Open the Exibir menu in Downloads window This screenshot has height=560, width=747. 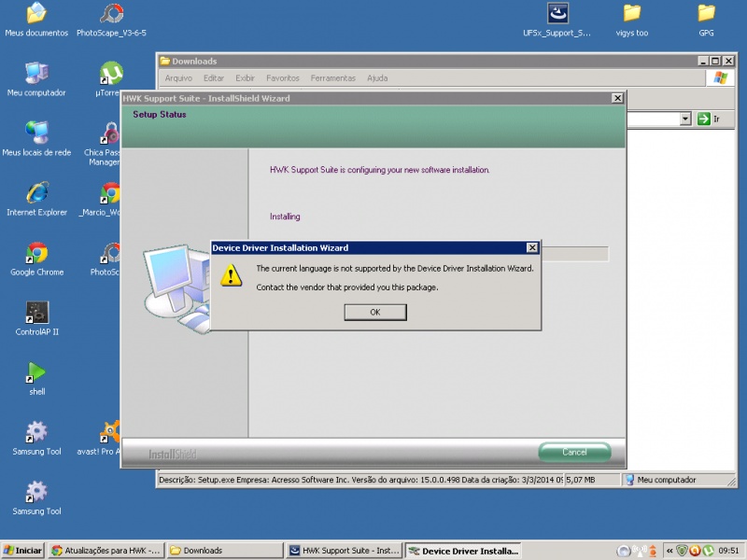coord(245,78)
